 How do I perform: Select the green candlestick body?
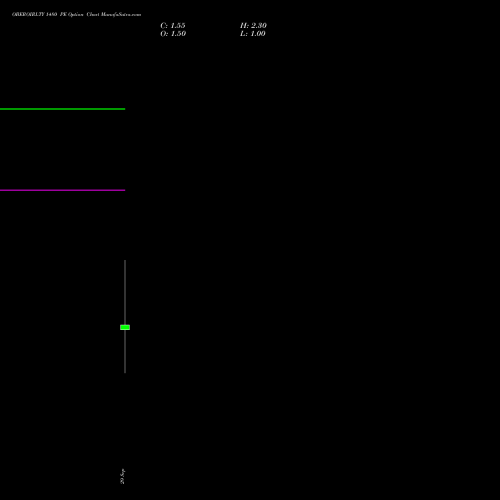(125, 327)
